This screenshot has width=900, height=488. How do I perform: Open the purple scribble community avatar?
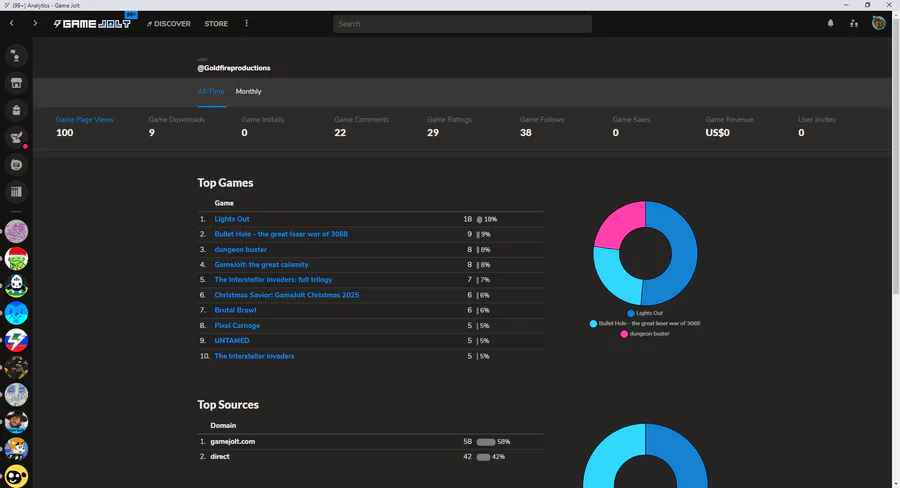16,231
